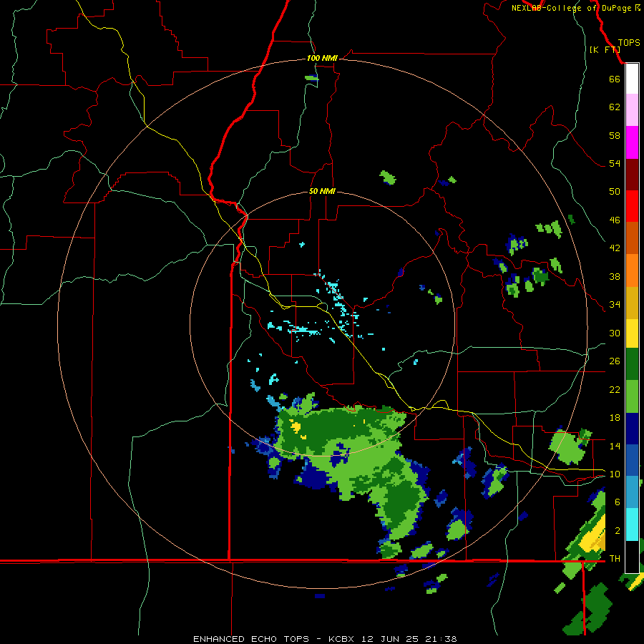Click the 'TOPS' legend title
The width and height of the screenshot is (644, 644).
[x=629, y=42]
